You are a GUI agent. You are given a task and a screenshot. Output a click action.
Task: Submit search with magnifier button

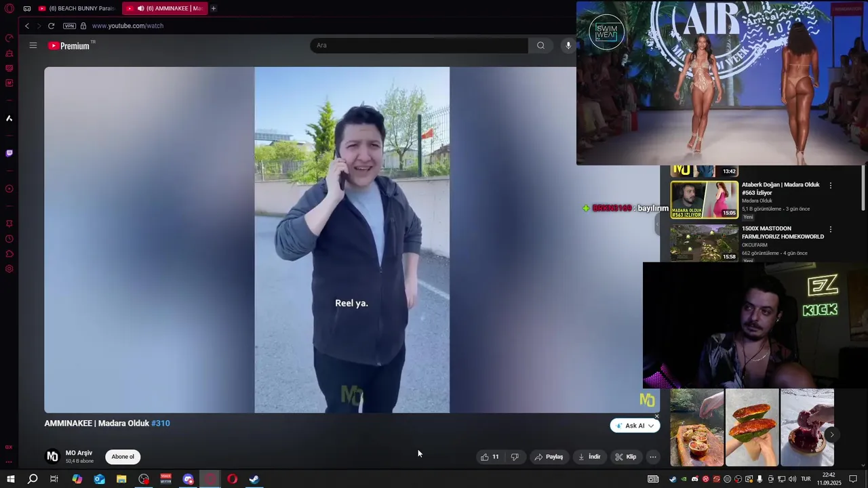[x=540, y=45]
